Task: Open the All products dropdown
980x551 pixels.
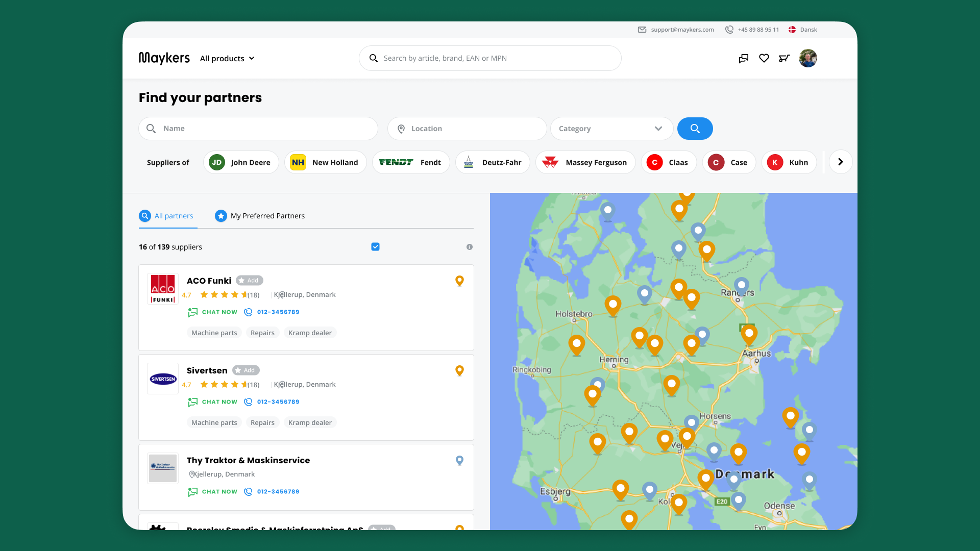Action: [227, 59]
